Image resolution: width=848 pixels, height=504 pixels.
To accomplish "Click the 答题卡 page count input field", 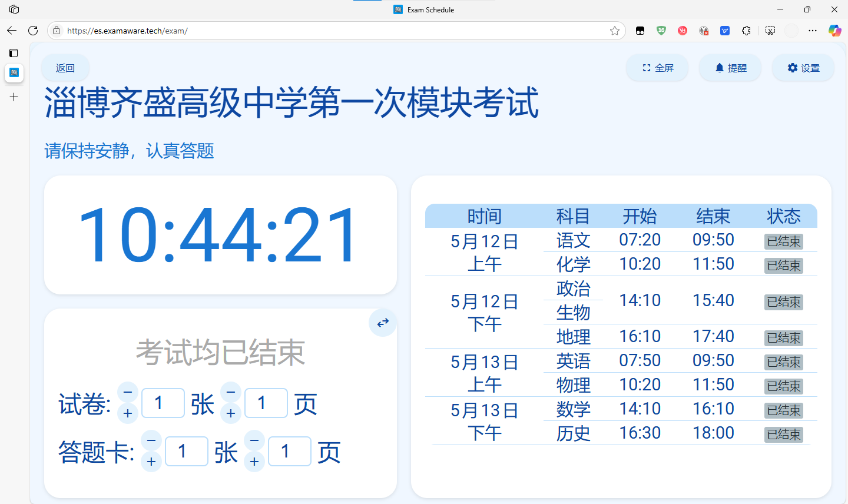I will [x=289, y=452].
